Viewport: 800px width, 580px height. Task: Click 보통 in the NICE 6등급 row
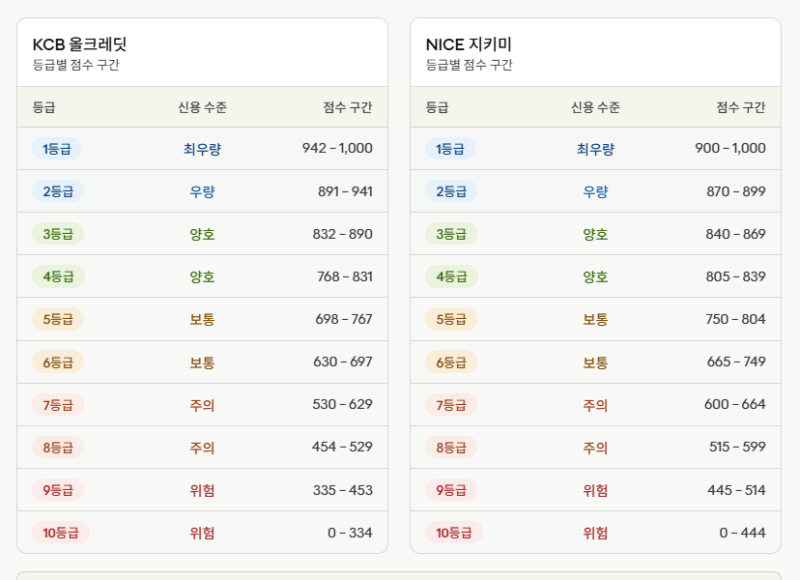pos(596,363)
